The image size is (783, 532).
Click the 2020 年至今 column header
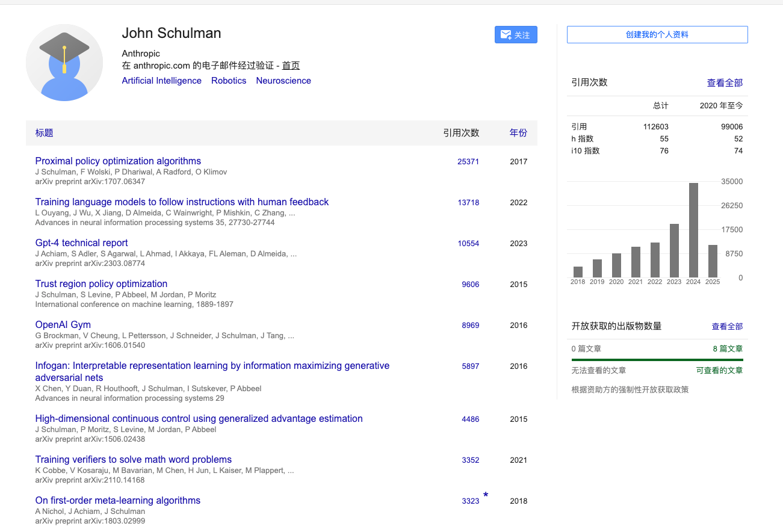click(721, 105)
